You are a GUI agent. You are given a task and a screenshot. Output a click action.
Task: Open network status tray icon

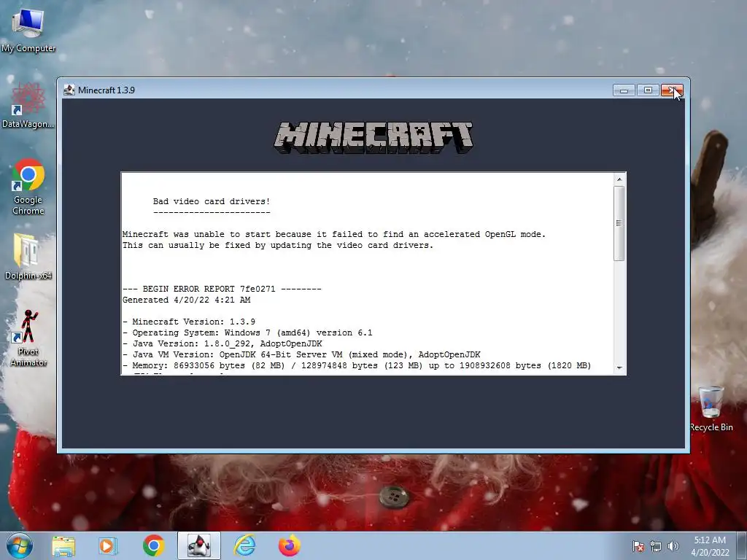[656, 546]
